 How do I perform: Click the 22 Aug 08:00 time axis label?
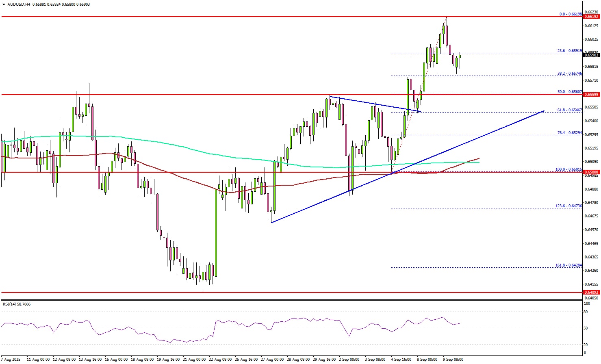click(x=220, y=360)
